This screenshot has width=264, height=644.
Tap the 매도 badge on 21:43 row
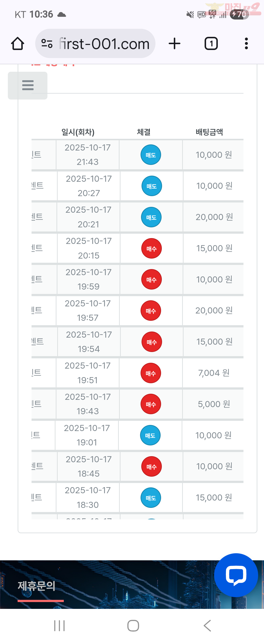pyautogui.click(x=151, y=155)
